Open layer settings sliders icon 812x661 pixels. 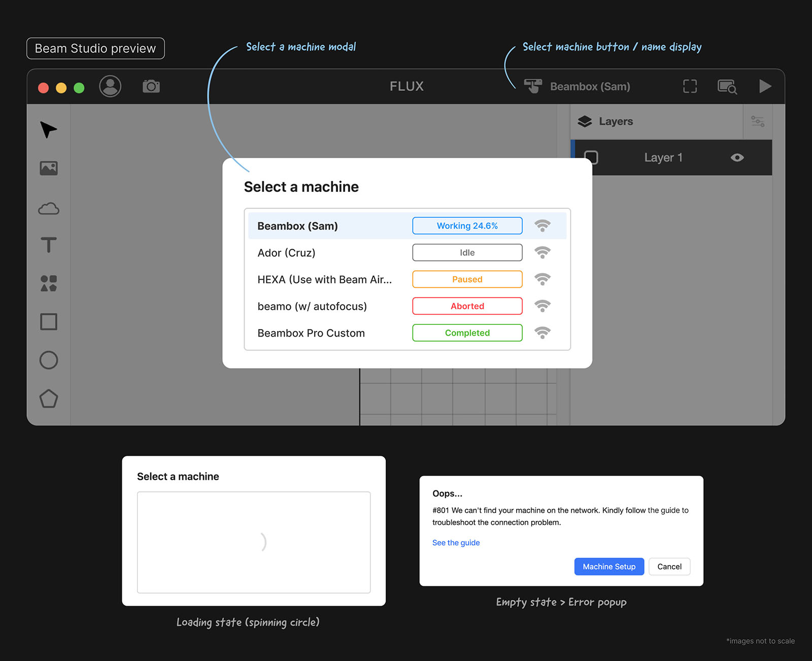(x=758, y=121)
